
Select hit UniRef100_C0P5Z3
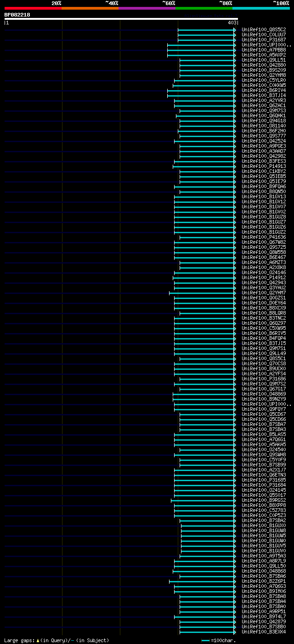click(x=264, y=515)
